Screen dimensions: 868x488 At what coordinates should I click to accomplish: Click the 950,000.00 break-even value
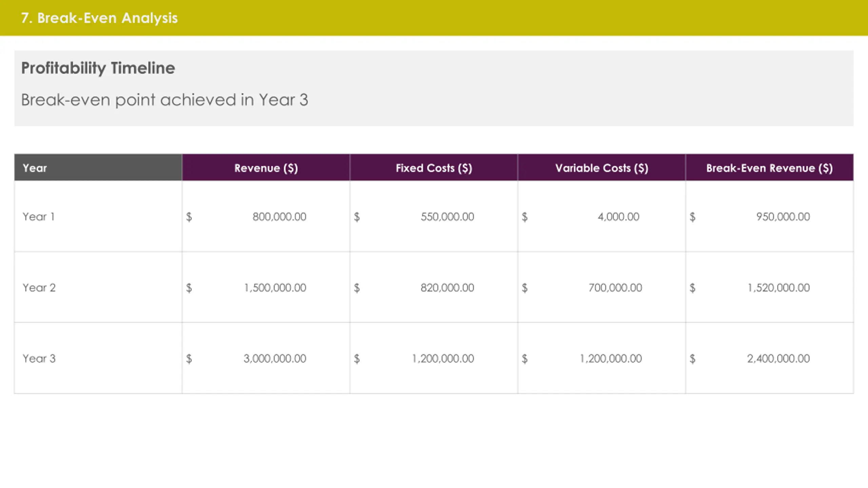coord(783,217)
